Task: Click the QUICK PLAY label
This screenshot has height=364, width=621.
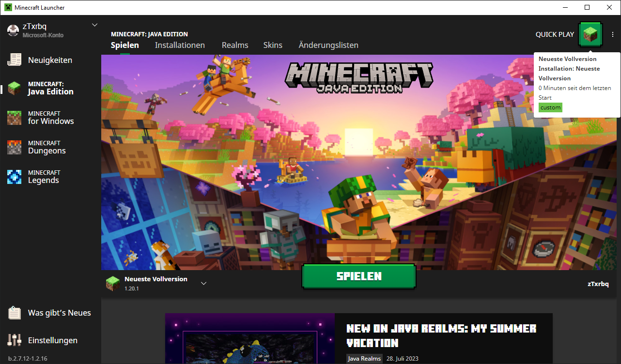Action: pos(555,34)
